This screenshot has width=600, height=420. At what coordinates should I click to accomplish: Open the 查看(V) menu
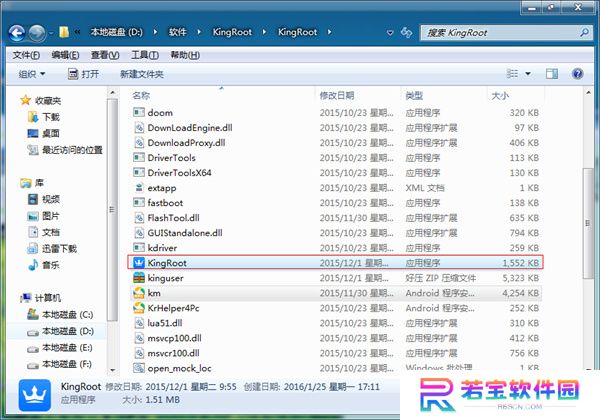tap(105, 55)
